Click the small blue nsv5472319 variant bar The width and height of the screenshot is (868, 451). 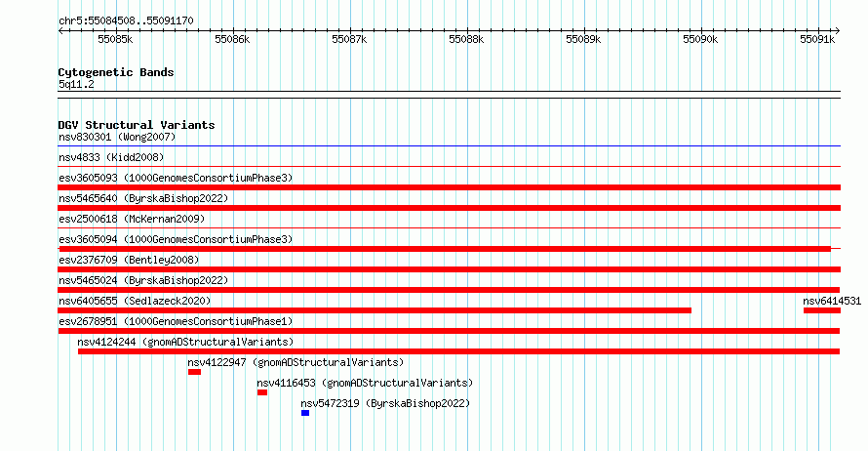click(305, 413)
